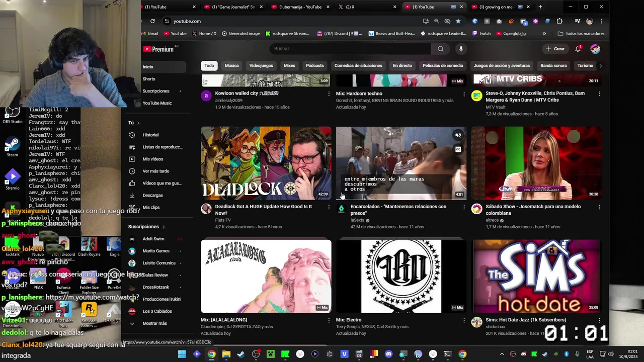Expand hidden bookmarks with double chevron
644x362 pixels.
coord(544,34)
